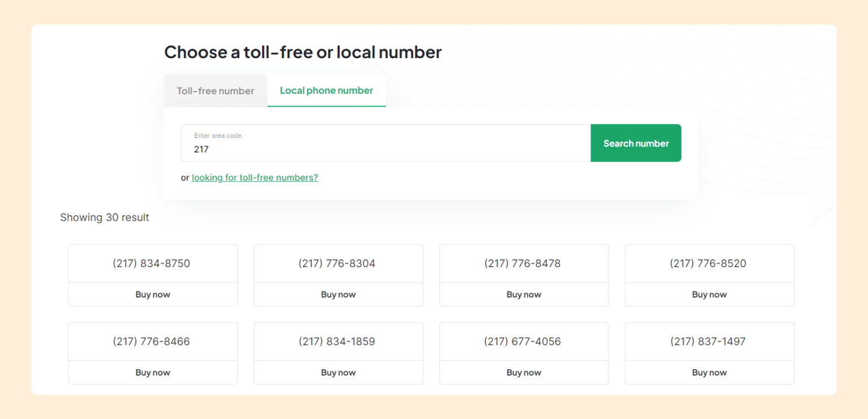Select phone number (217) 776-8478
This screenshot has height=419, width=868.
pyautogui.click(x=523, y=263)
